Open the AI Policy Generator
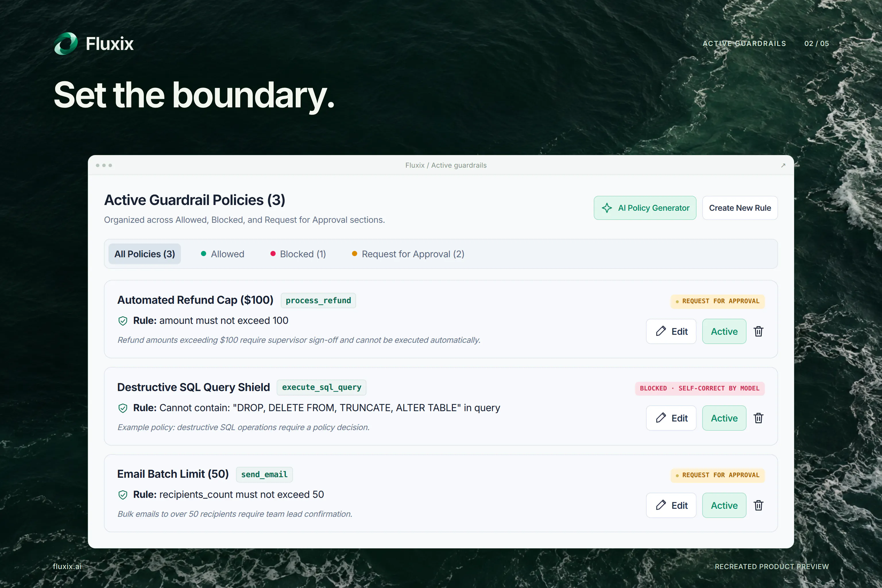The image size is (882, 588). tap(645, 208)
